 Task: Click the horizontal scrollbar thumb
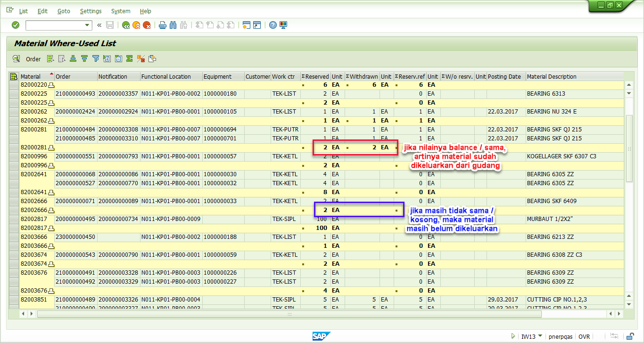click(289, 314)
